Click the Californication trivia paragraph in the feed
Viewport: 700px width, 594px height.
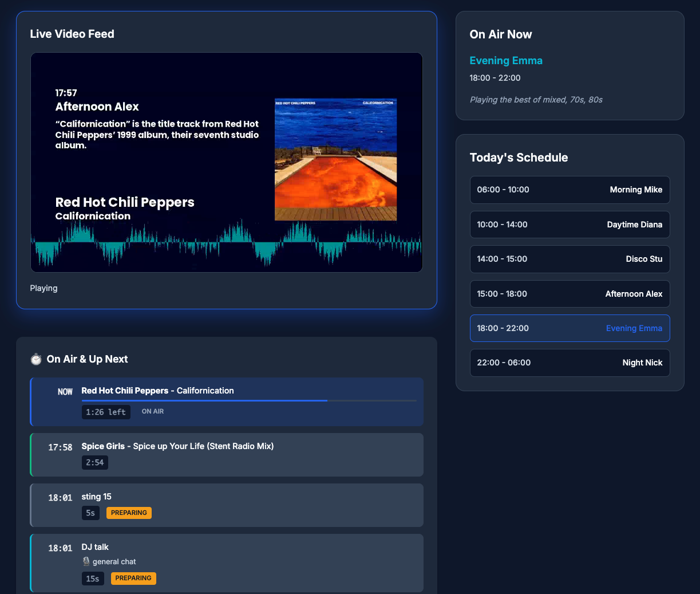pyautogui.click(x=157, y=135)
